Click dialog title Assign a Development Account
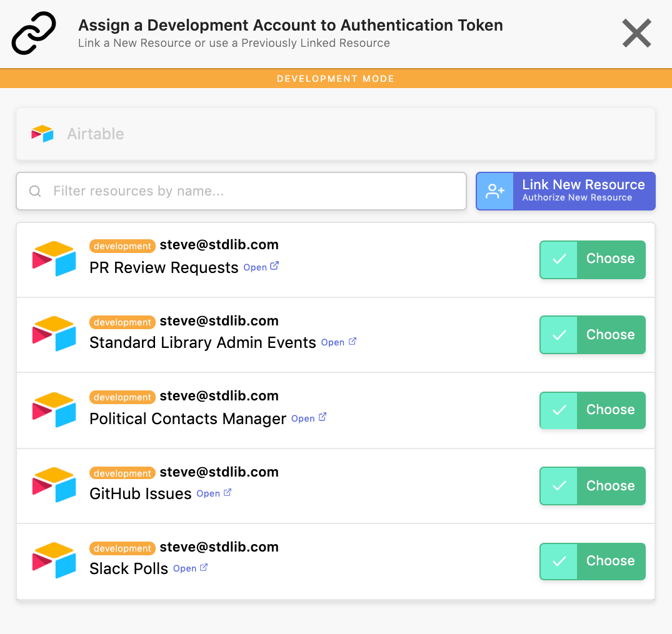The height and width of the screenshot is (634, 672). coord(291,25)
